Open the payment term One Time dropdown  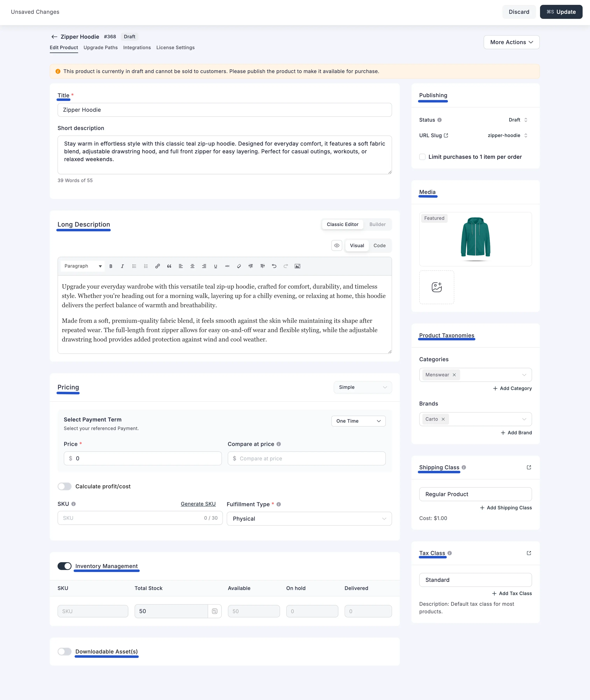click(358, 421)
